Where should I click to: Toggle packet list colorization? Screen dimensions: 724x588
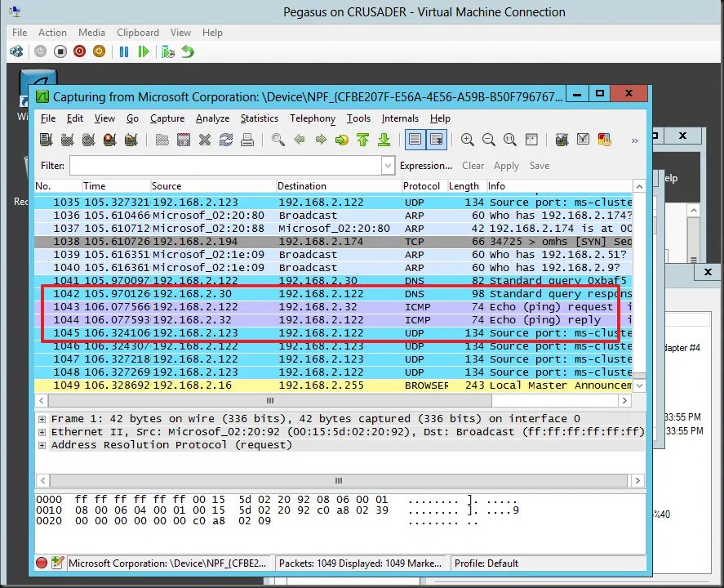(x=415, y=140)
